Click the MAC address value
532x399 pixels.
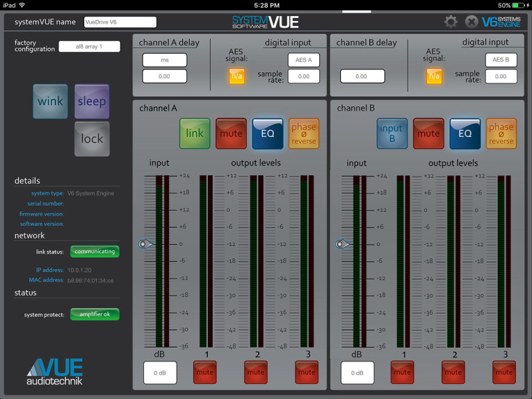(90, 280)
